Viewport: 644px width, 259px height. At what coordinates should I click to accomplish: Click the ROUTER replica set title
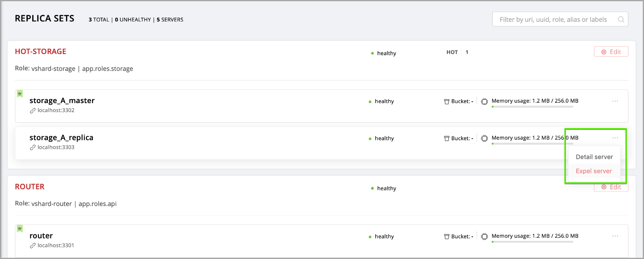pos(30,187)
